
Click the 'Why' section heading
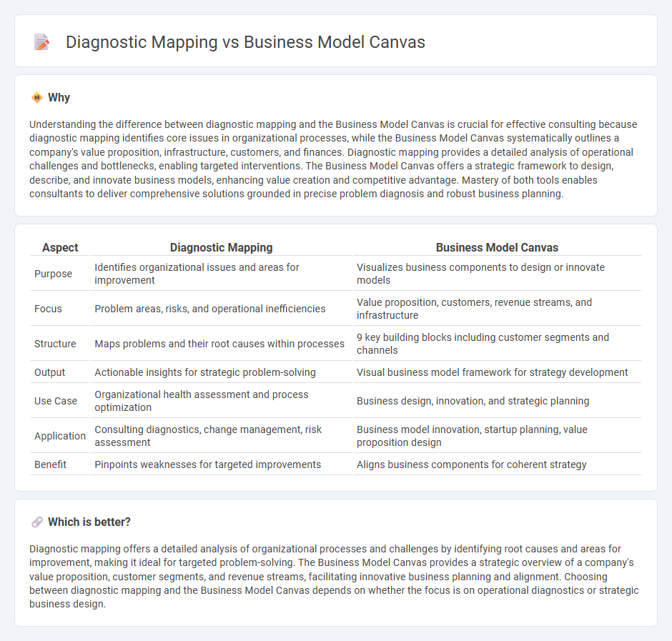coord(59,98)
